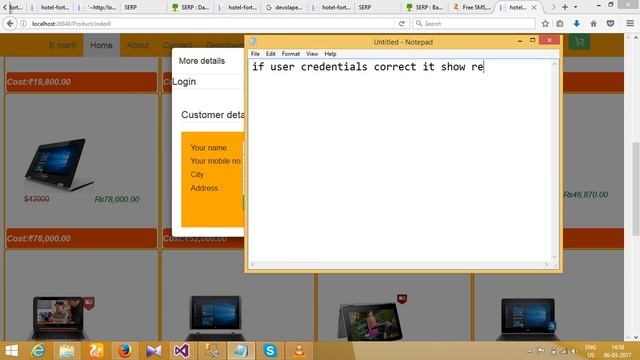Open the purple Visual Studio taskbar icon
This screenshot has height=360, width=640.
[x=181, y=351]
